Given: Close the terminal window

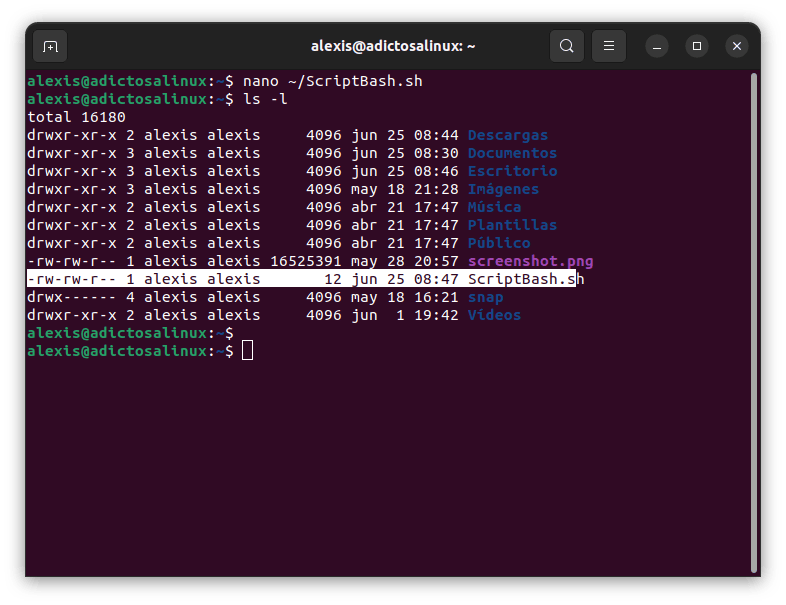Looking at the screenshot, I should point(737,46).
